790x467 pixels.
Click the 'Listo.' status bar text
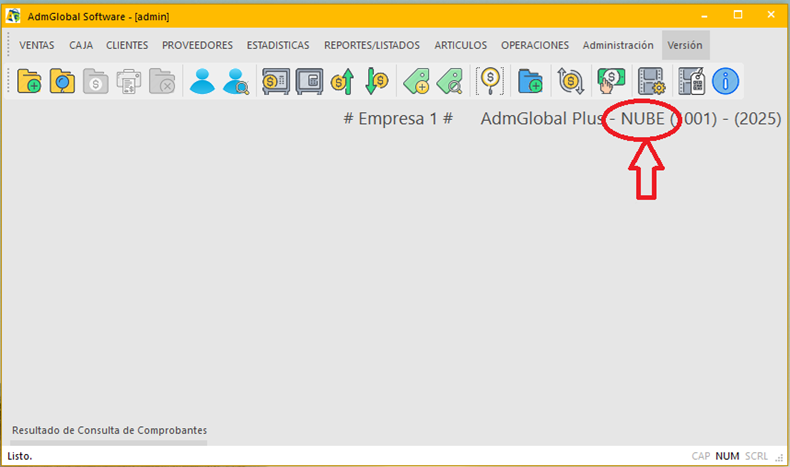(x=20, y=456)
